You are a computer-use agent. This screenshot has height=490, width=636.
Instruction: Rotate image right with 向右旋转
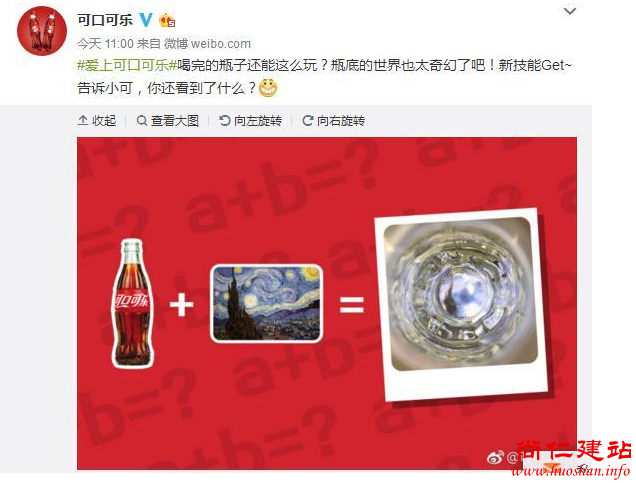click(333, 120)
